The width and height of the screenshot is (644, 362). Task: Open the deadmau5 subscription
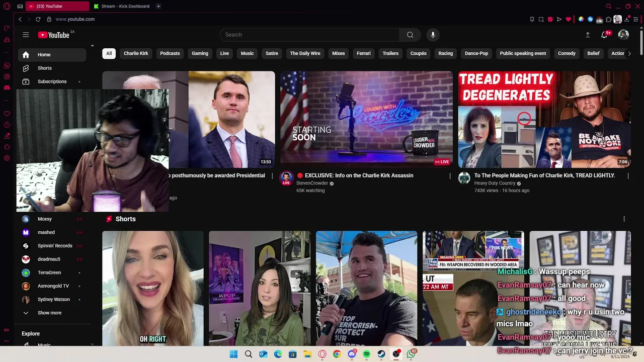click(52, 259)
